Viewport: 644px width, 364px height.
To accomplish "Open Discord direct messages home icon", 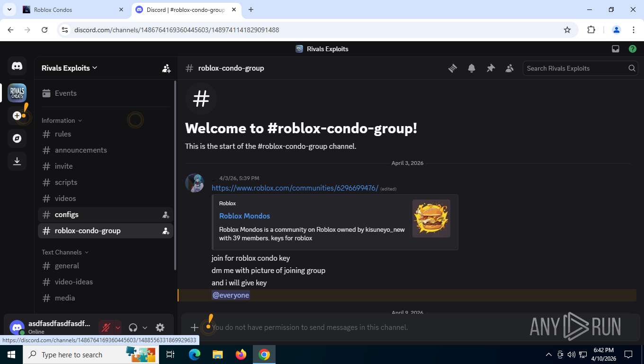I will [x=17, y=66].
